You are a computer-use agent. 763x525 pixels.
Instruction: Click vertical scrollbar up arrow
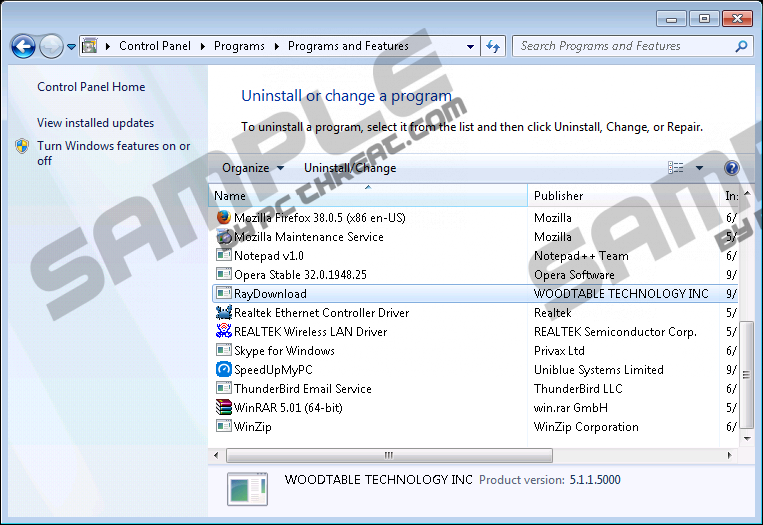click(747, 194)
